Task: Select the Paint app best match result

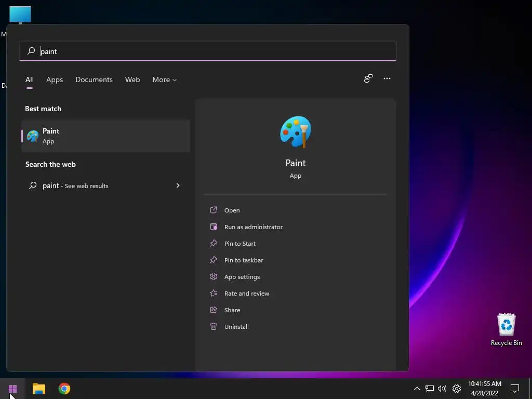Action: (105, 136)
